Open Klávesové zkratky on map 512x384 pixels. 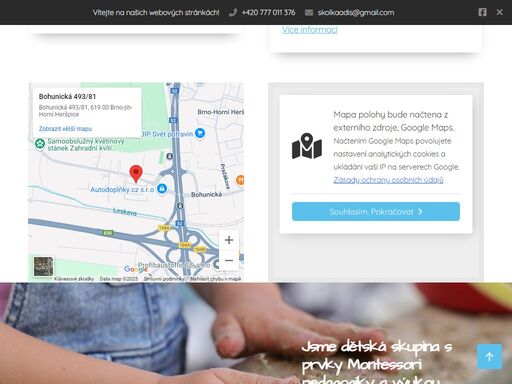(74, 279)
